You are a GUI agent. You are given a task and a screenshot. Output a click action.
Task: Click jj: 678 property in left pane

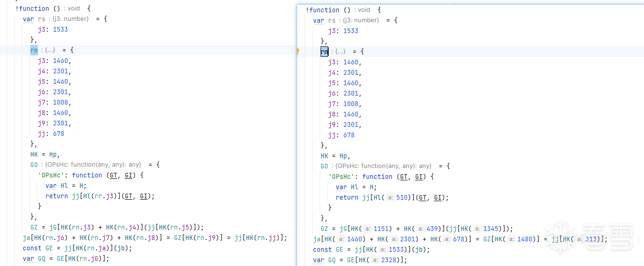51,133
